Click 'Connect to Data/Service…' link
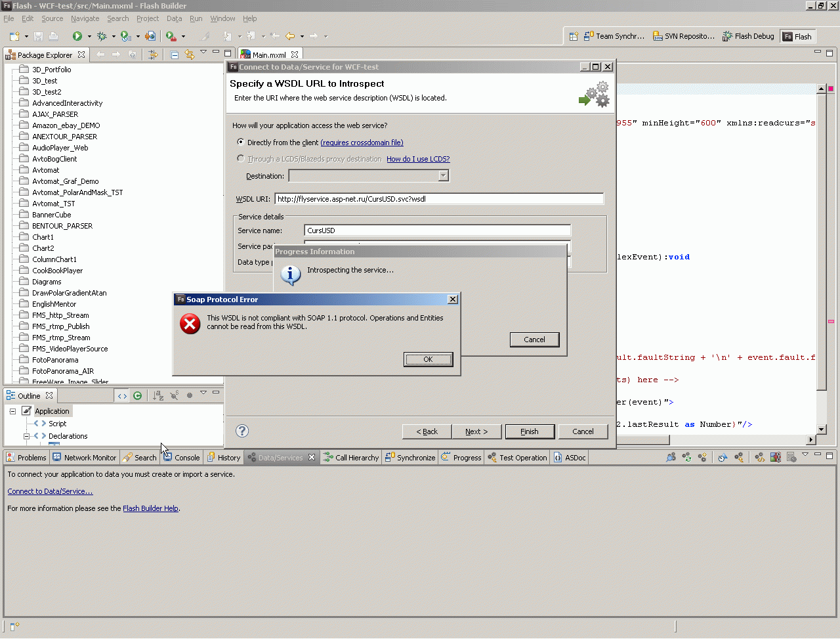This screenshot has width=840, height=639. (x=50, y=491)
